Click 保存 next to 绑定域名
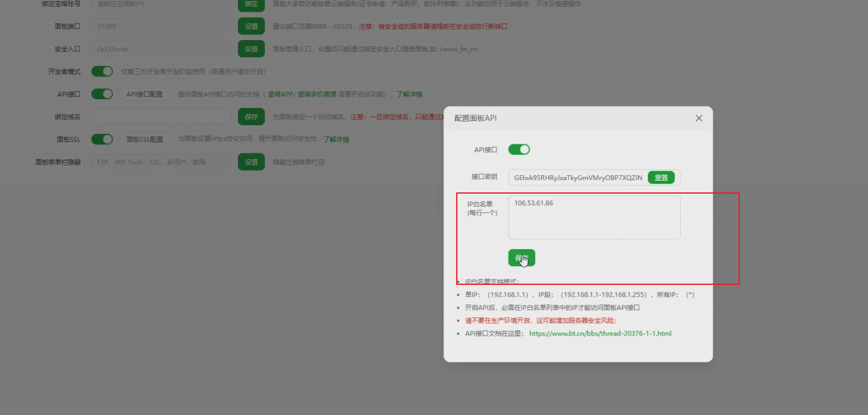This screenshot has height=415, width=868. (x=251, y=116)
